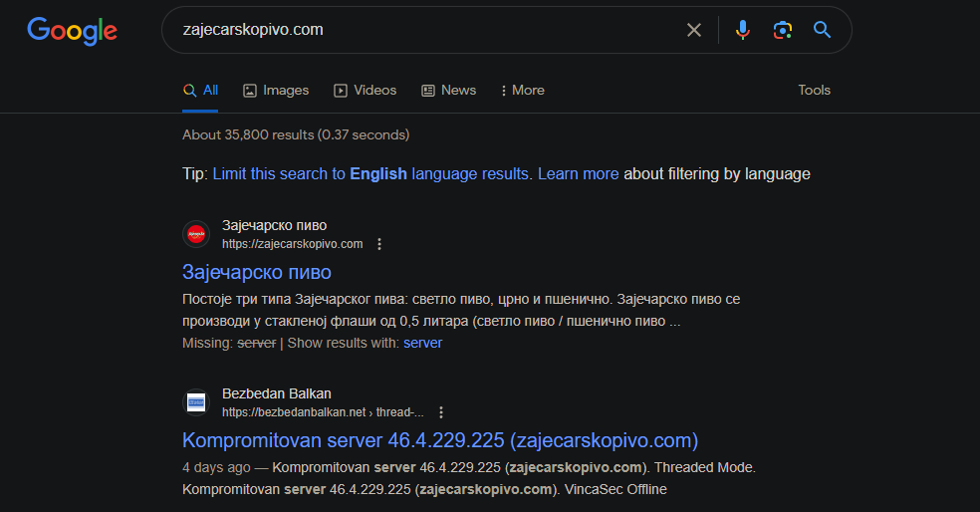The image size is (980, 512).
Task: Clear the search box with X
Action: tap(694, 30)
